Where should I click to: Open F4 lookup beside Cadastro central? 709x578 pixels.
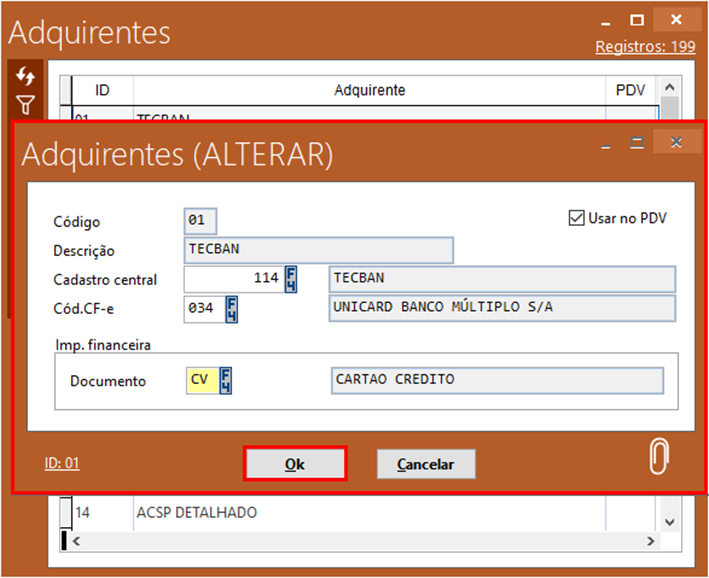point(291,278)
